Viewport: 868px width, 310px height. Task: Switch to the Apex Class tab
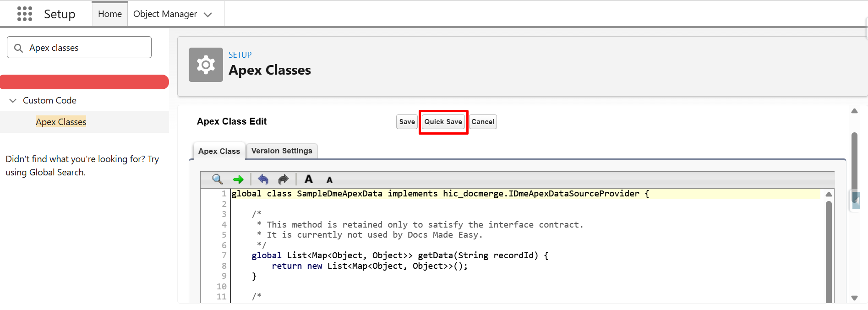[x=219, y=151]
